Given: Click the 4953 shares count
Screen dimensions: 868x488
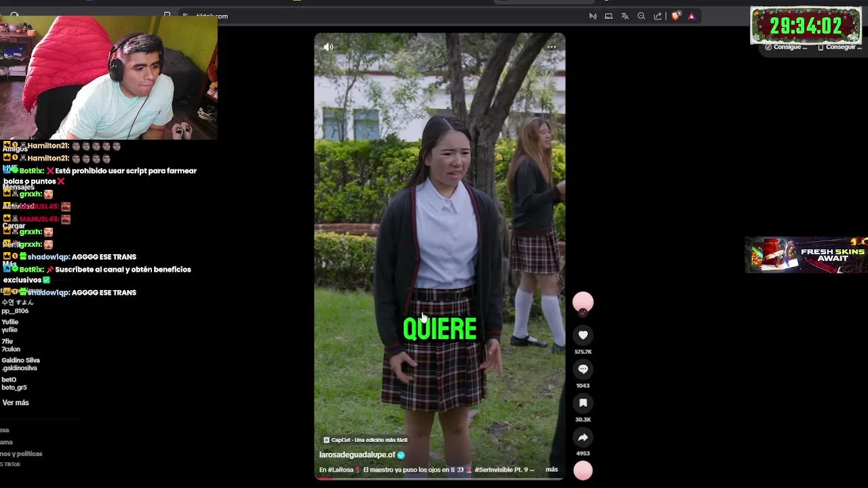Looking at the screenshot, I should [583, 453].
